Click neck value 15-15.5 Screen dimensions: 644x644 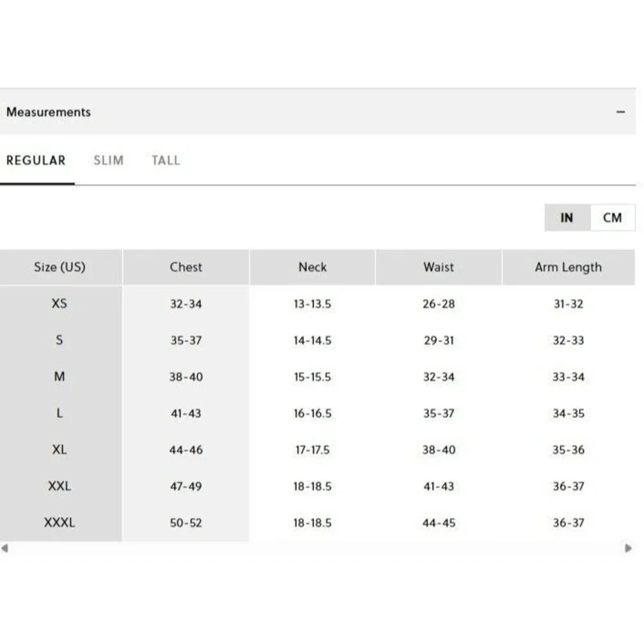312,377
